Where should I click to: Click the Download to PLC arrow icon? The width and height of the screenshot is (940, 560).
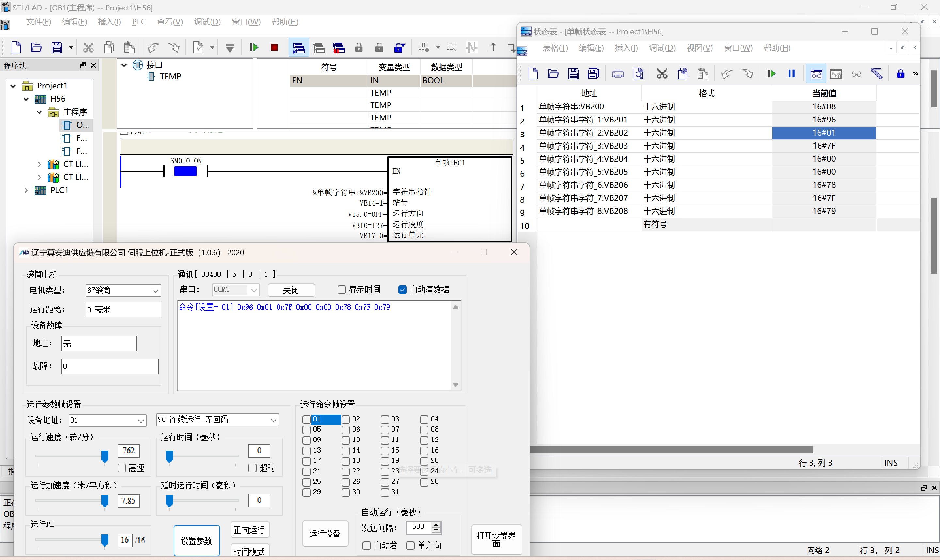tap(230, 48)
